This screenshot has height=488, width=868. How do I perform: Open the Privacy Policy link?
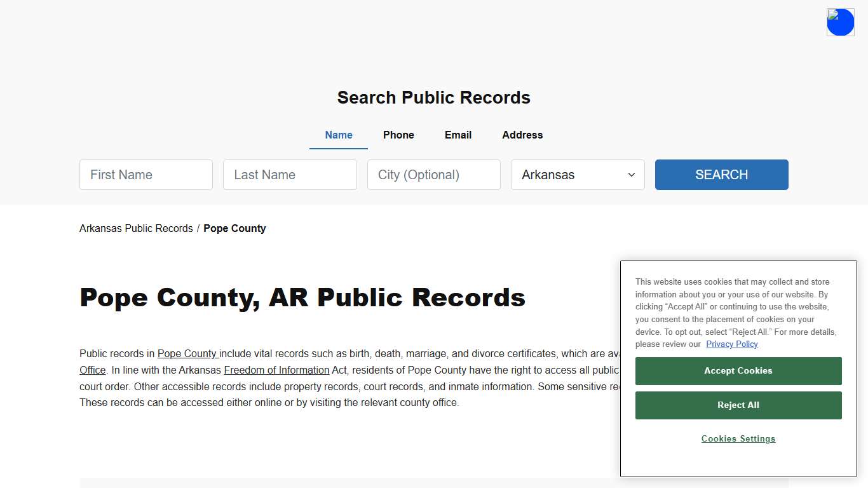pyautogui.click(x=732, y=344)
